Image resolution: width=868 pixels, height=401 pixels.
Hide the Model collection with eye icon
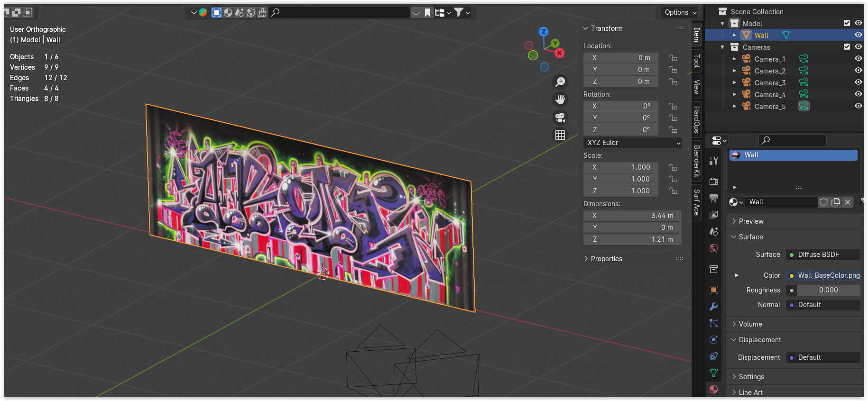pos(858,23)
